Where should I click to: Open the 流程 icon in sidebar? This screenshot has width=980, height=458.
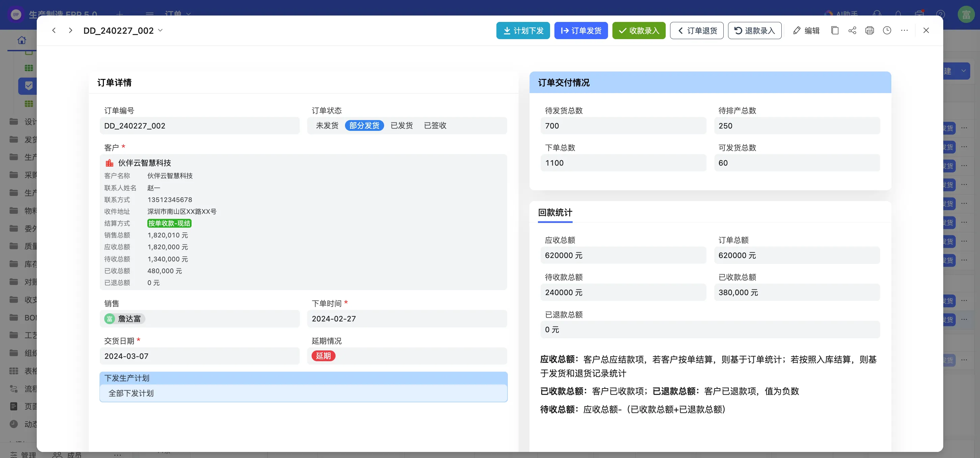[14, 389]
